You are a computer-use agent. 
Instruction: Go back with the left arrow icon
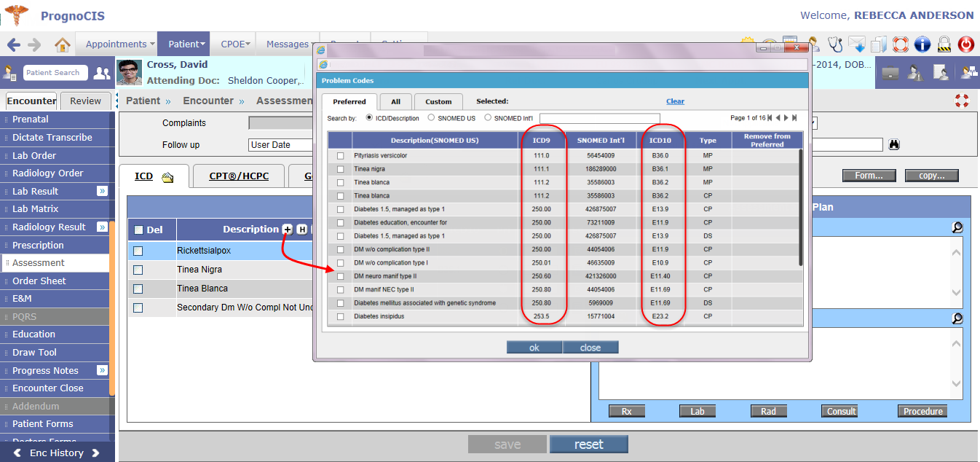pos(13,44)
